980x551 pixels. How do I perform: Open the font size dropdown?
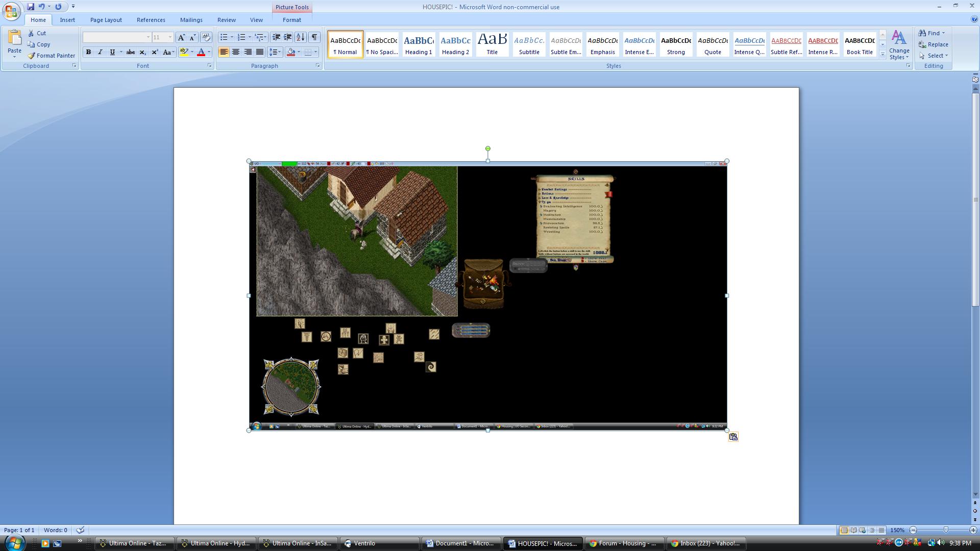170,37
